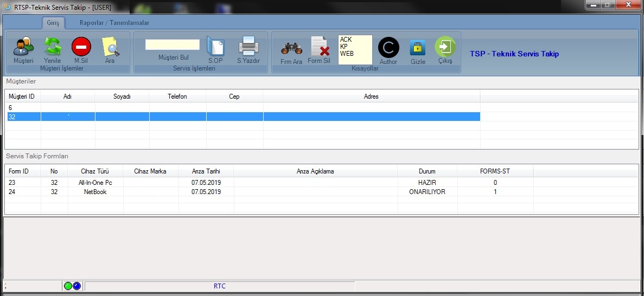Viewport: 644px width, 296px height.
Task: Click the NetBook device cell
Action: [95, 192]
